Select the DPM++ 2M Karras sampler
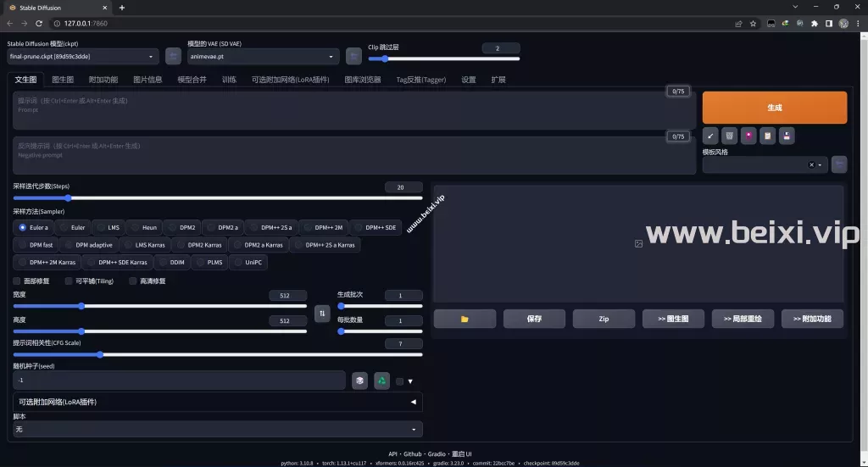Image resolution: width=868 pixels, height=467 pixels. coord(47,262)
